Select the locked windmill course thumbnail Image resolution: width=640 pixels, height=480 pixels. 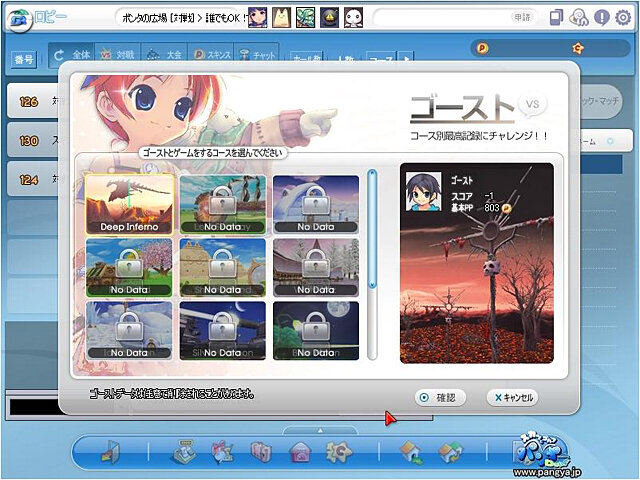[222, 204]
